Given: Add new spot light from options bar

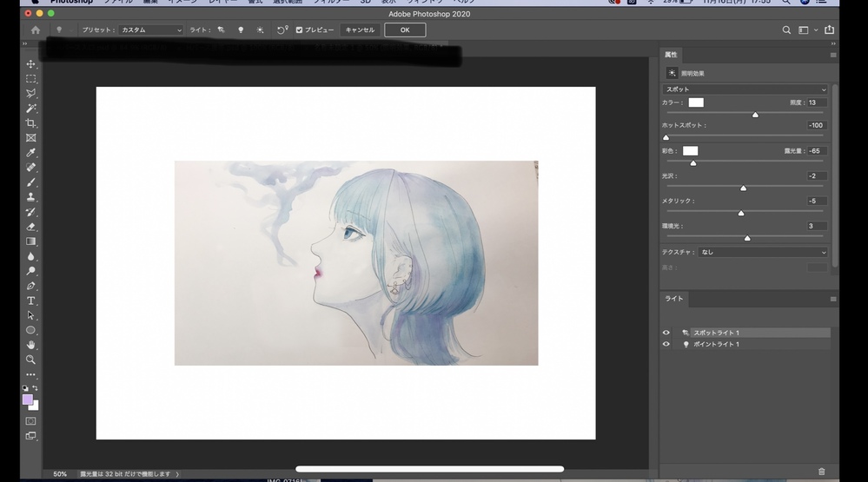Looking at the screenshot, I should 222,30.
